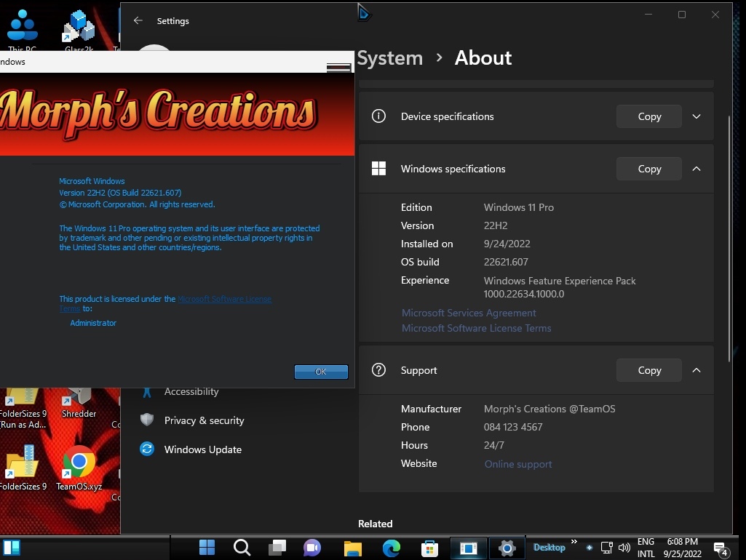
Task: Expand the Device specifications section
Action: point(697,116)
